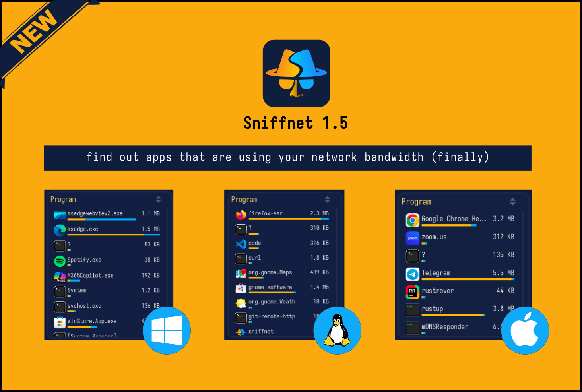582x392 pixels.
Task: Click the "1.5 MB" value beside msedge.exe
Action: point(151,229)
